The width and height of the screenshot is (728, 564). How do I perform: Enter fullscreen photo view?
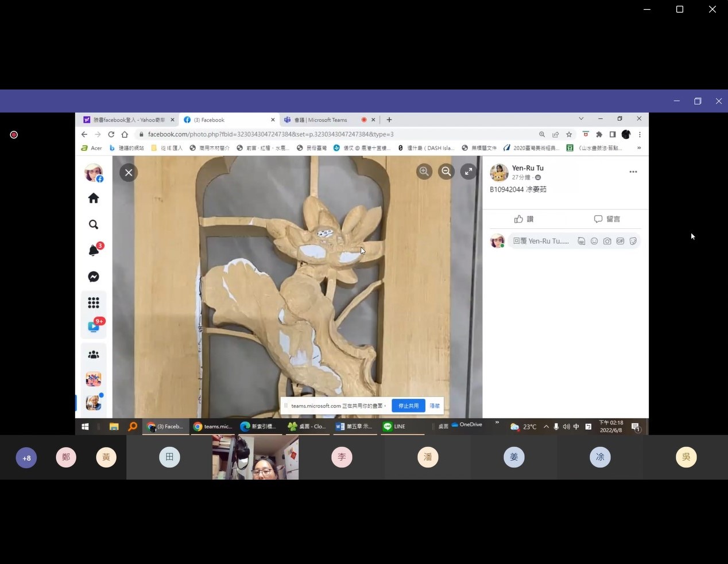click(x=468, y=172)
